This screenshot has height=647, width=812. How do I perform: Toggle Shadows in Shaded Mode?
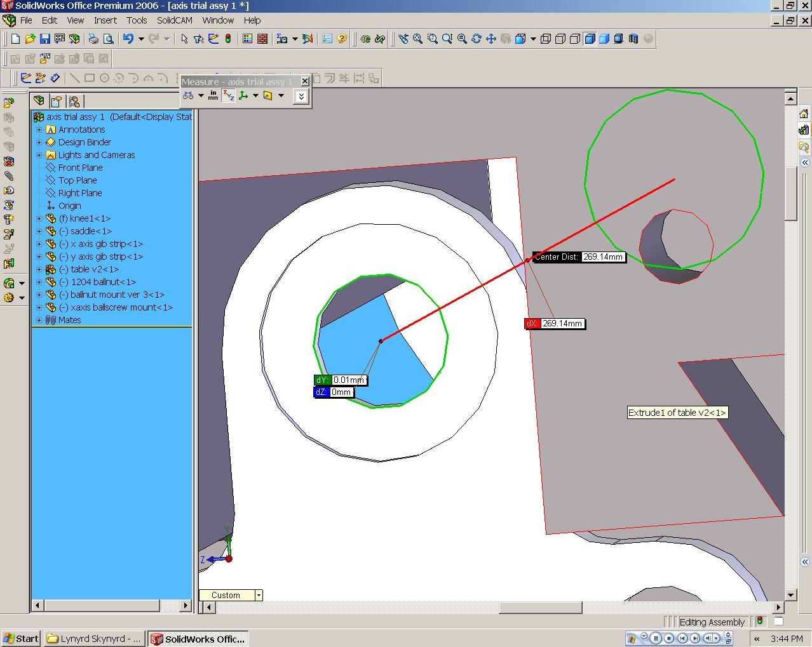[618, 39]
